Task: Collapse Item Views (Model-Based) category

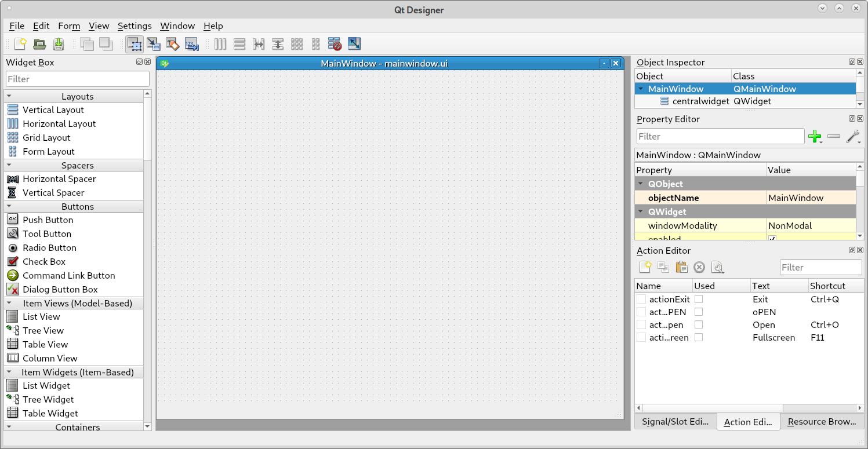Action: (x=10, y=303)
